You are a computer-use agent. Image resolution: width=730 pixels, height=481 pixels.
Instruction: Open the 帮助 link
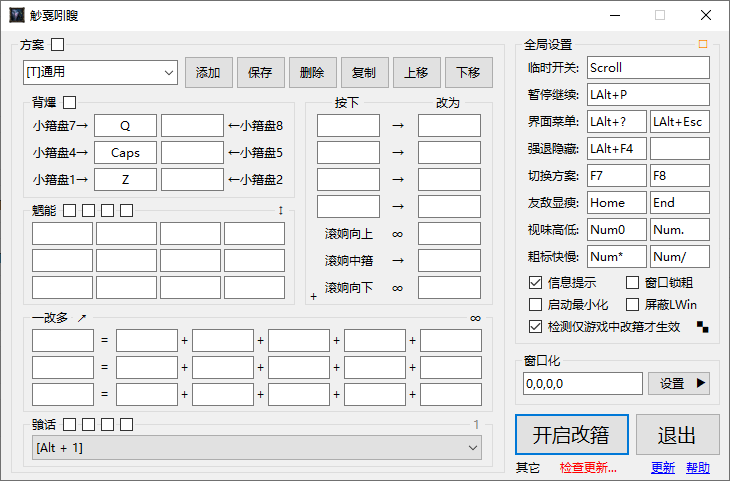click(698, 467)
